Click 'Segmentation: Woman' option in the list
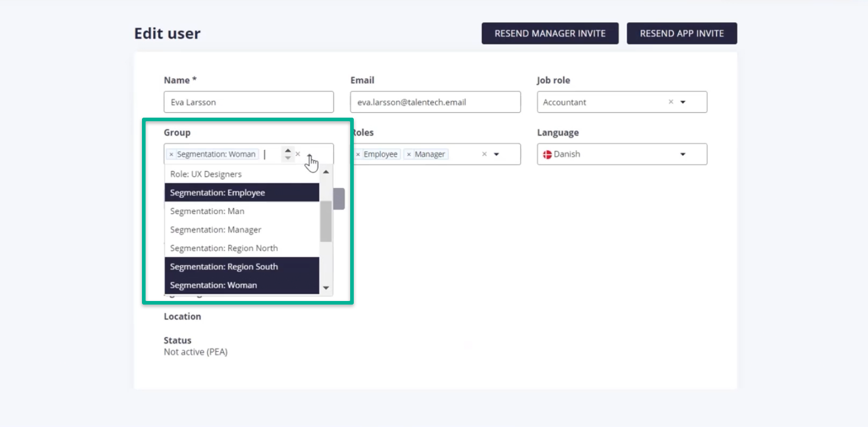This screenshot has width=868, height=427. pyautogui.click(x=242, y=285)
